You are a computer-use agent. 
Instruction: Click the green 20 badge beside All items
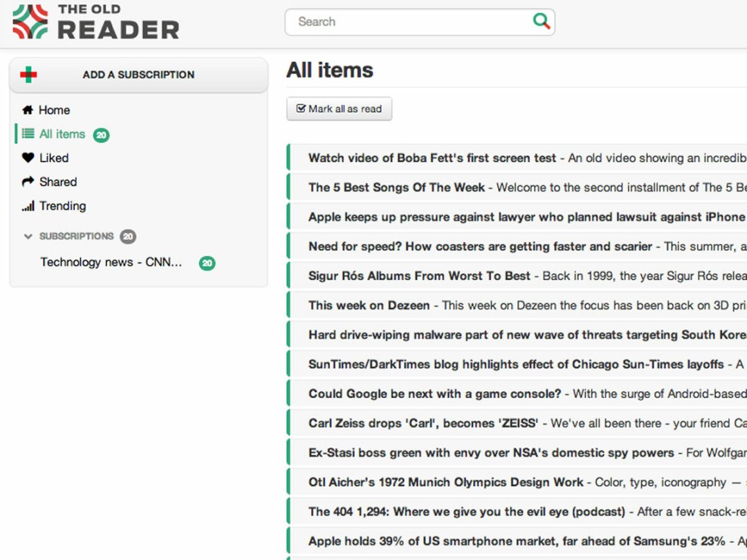pos(101,136)
